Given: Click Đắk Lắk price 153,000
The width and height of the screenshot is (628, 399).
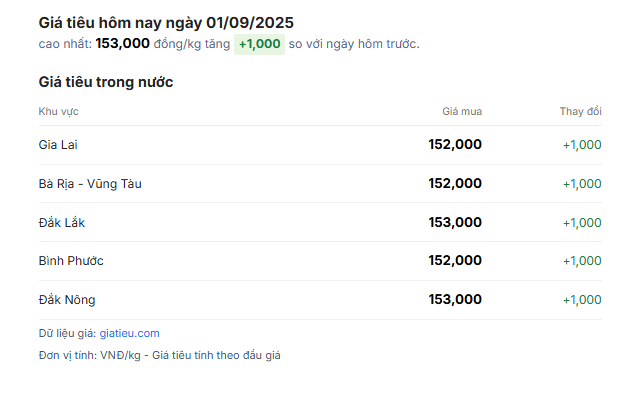Looking at the screenshot, I should click(455, 222).
